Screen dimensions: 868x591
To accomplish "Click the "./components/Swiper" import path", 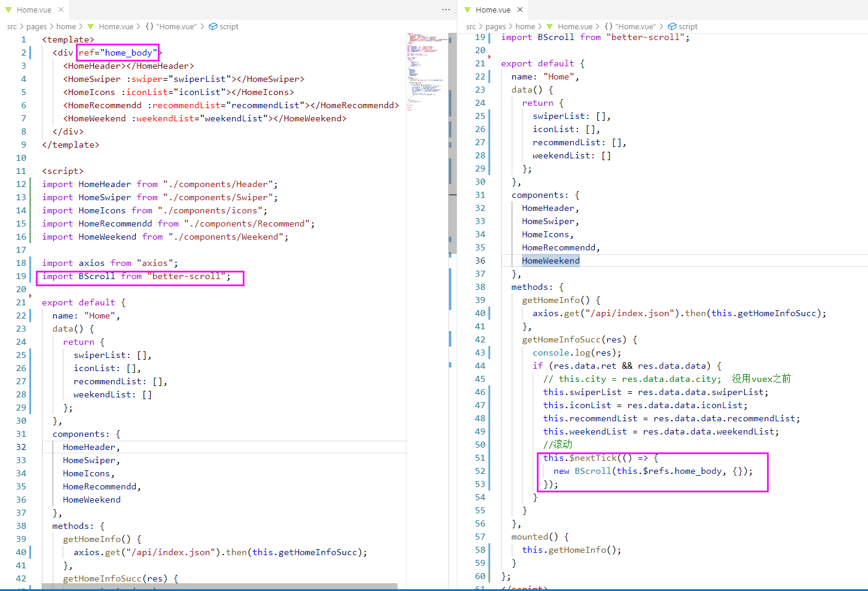I will 218,197.
